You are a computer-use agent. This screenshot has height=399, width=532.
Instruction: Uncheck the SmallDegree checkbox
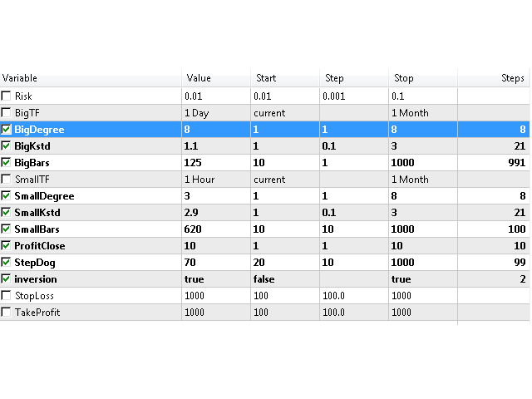pyautogui.click(x=7, y=196)
